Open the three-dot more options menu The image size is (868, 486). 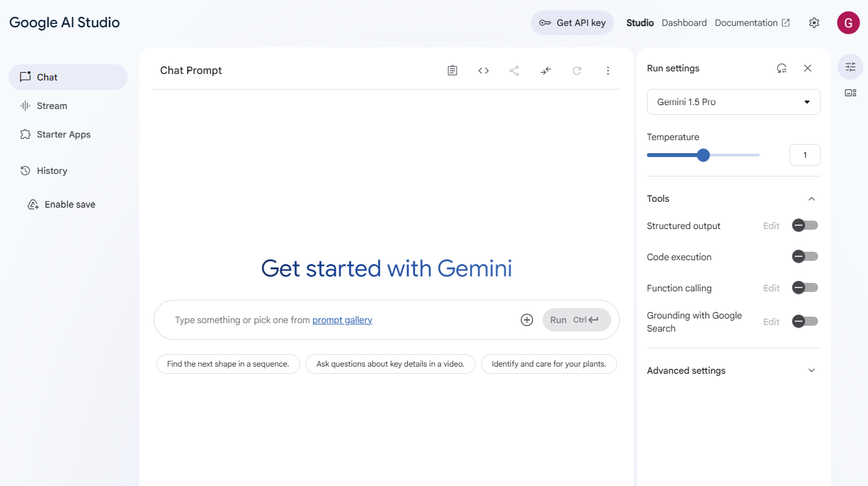(x=608, y=71)
